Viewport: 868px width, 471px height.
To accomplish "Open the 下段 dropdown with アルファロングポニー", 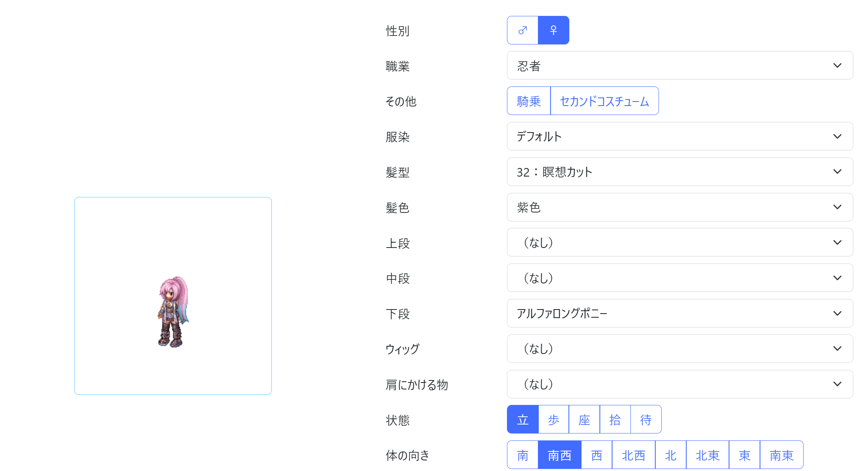I will click(x=679, y=313).
